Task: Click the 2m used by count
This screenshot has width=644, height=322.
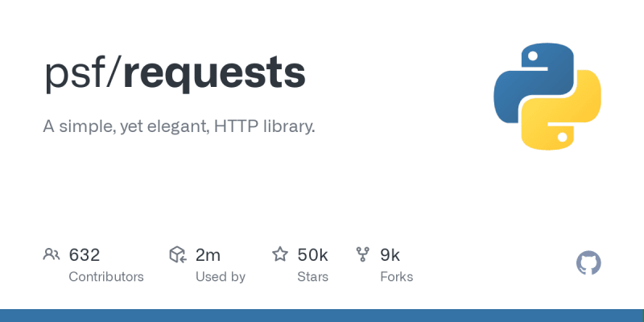Action: click(x=208, y=255)
